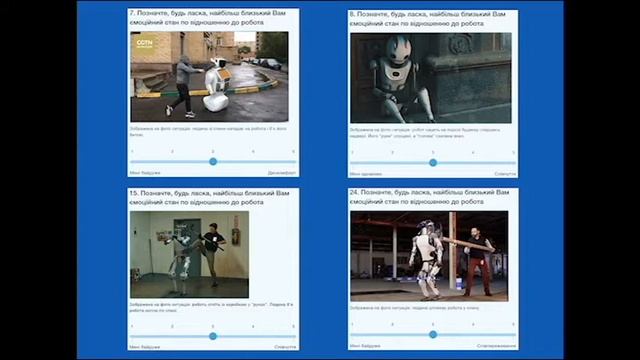Click 'Мені байдуже' label under question 24 slider

pyautogui.click(x=365, y=346)
